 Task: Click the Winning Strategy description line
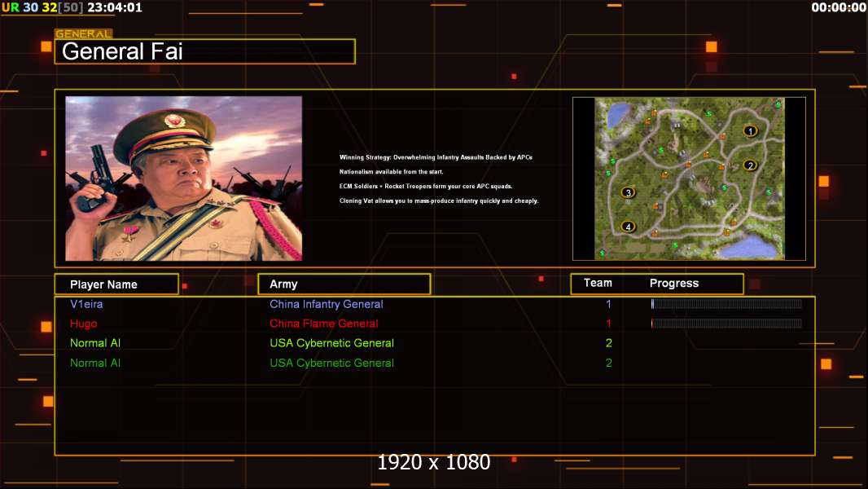tap(436, 157)
